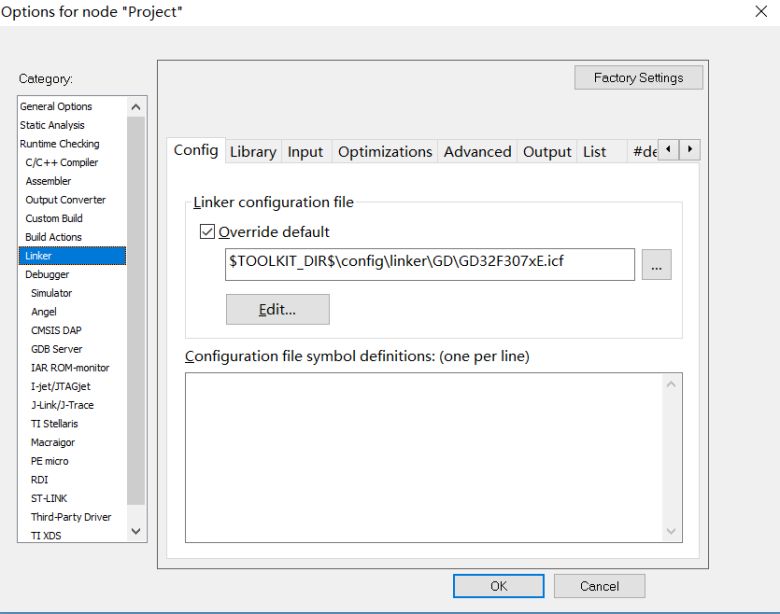Click symbol definitions scroll down arrow
780x614 pixels.
[x=671, y=531]
